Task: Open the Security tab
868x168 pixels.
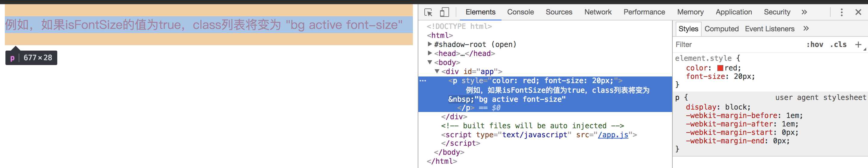Action: tap(777, 12)
